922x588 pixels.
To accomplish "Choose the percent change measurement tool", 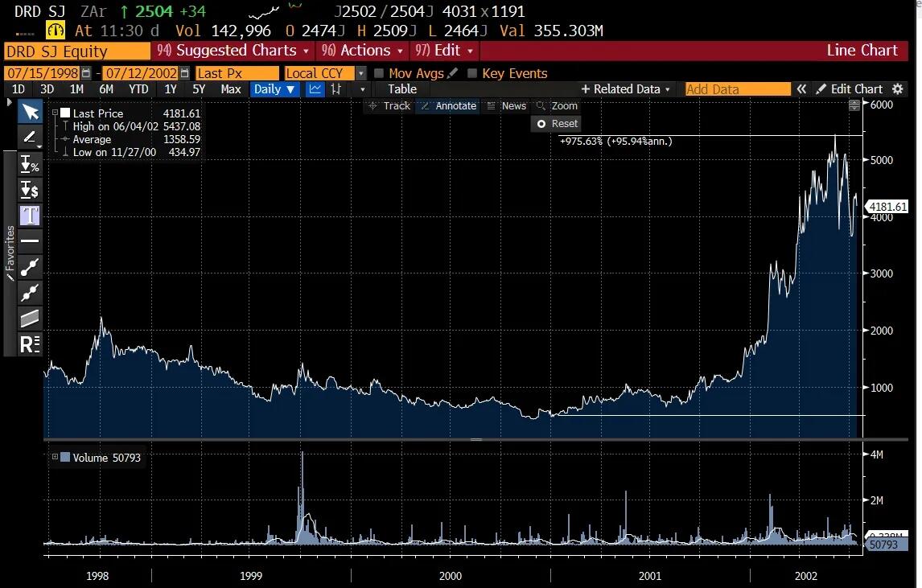I will [30, 165].
